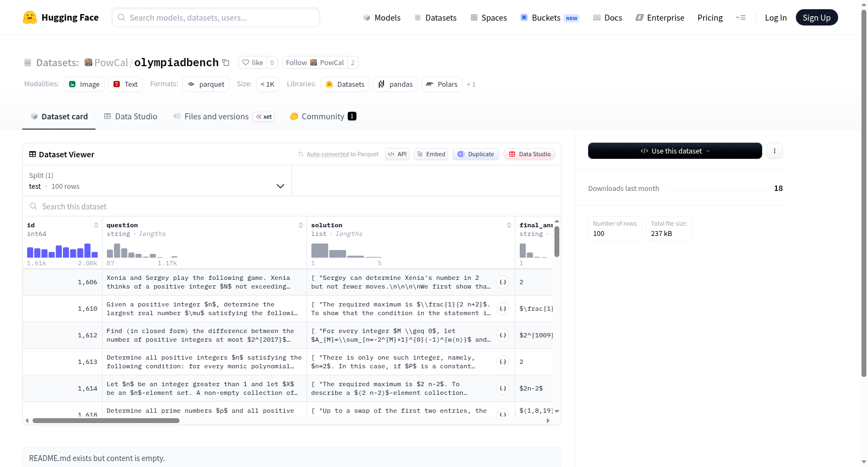Click the dataset table vertical scrollbar
This screenshot has height=467, width=868.
[557, 241]
